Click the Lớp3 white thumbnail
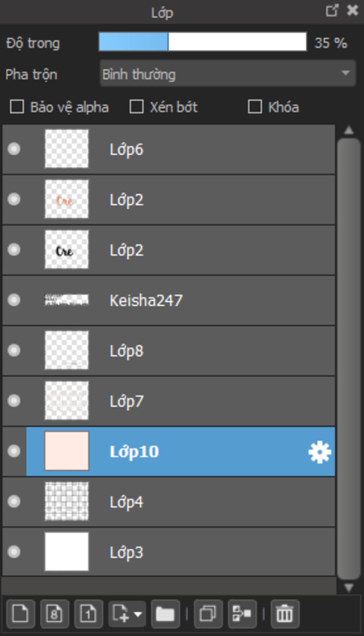Image resolution: width=364 pixels, height=636 pixels. click(x=66, y=552)
